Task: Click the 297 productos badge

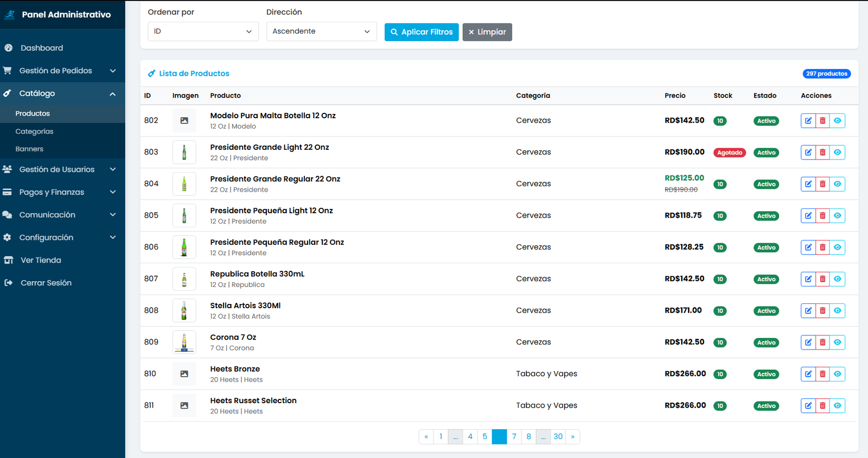Action: [x=827, y=74]
